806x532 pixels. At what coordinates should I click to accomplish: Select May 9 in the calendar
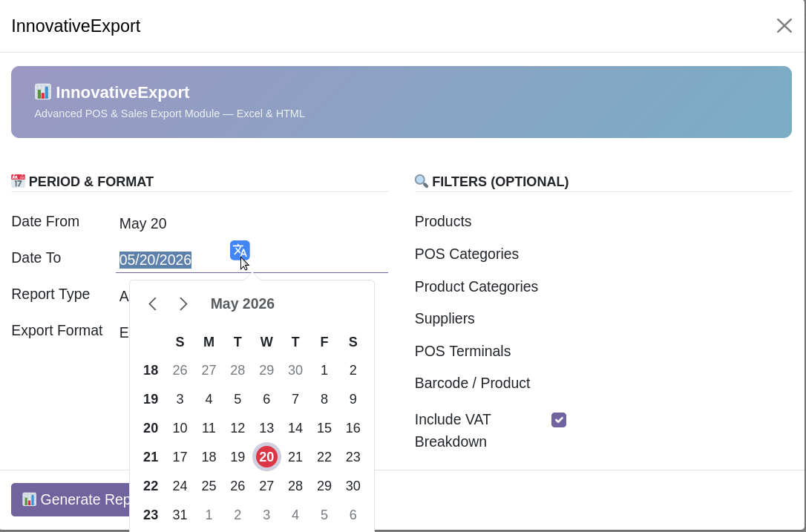(353, 399)
